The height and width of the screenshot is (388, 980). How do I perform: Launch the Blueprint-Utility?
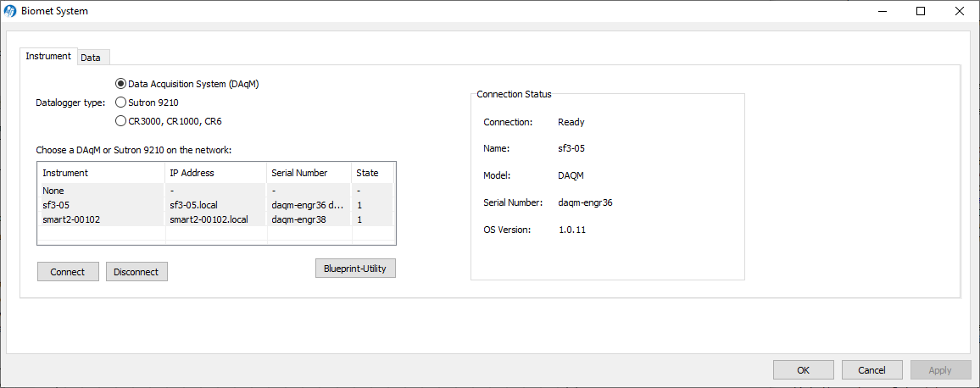pos(355,269)
